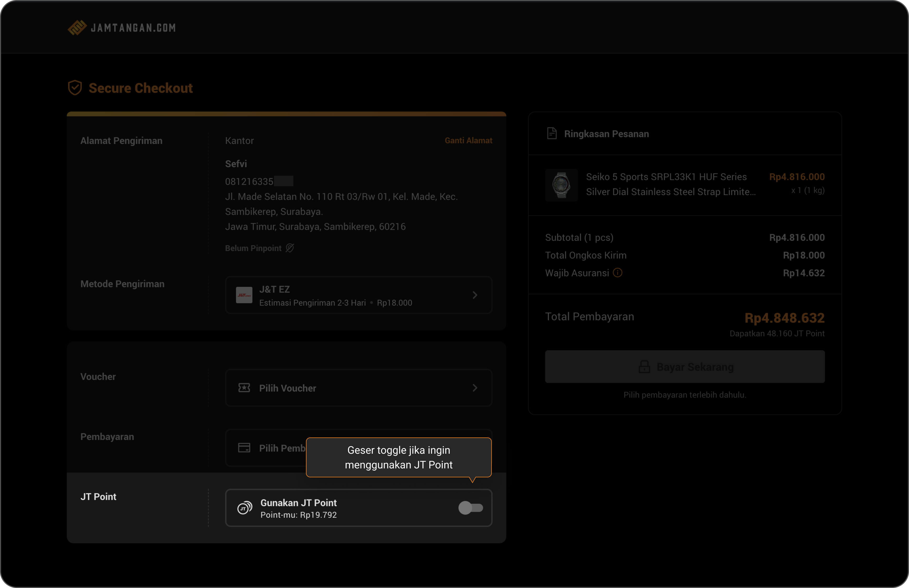The height and width of the screenshot is (588, 909).
Task: Click the Jamtangan.com logo icon
Action: pyautogui.click(x=77, y=28)
